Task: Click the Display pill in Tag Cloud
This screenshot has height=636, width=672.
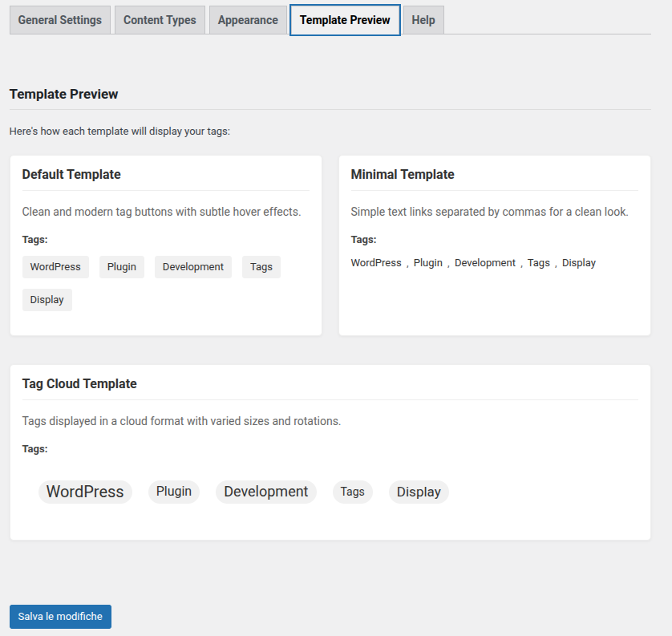Action: (419, 492)
